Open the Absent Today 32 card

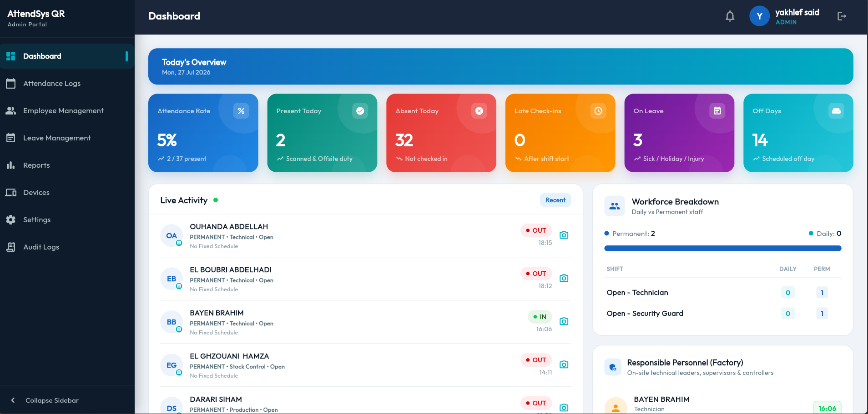coord(441,133)
